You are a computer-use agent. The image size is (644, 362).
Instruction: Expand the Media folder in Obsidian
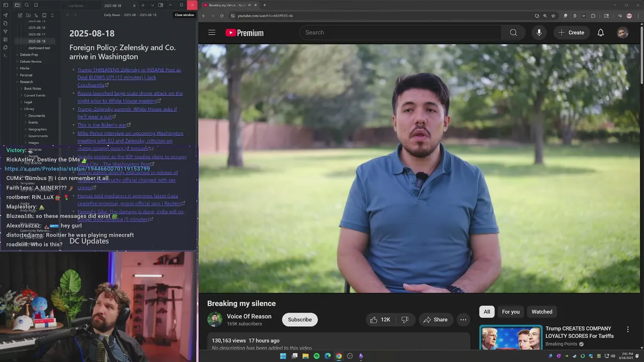(x=25, y=68)
